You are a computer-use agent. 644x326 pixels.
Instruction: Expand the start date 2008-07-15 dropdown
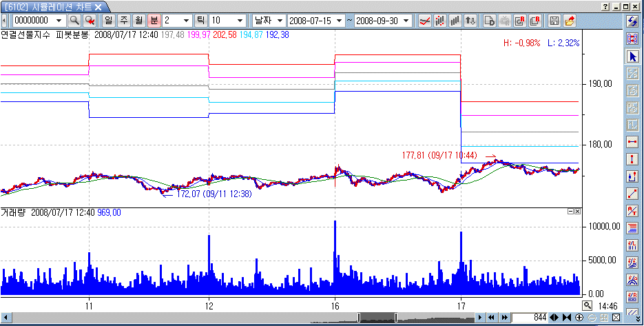(x=338, y=20)
